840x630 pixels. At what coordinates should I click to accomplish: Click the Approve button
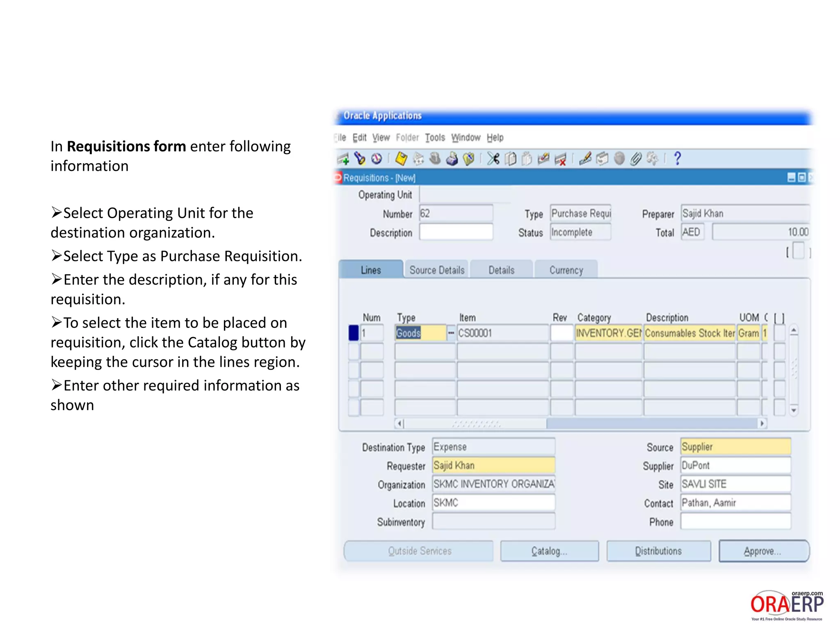(763, 551)
